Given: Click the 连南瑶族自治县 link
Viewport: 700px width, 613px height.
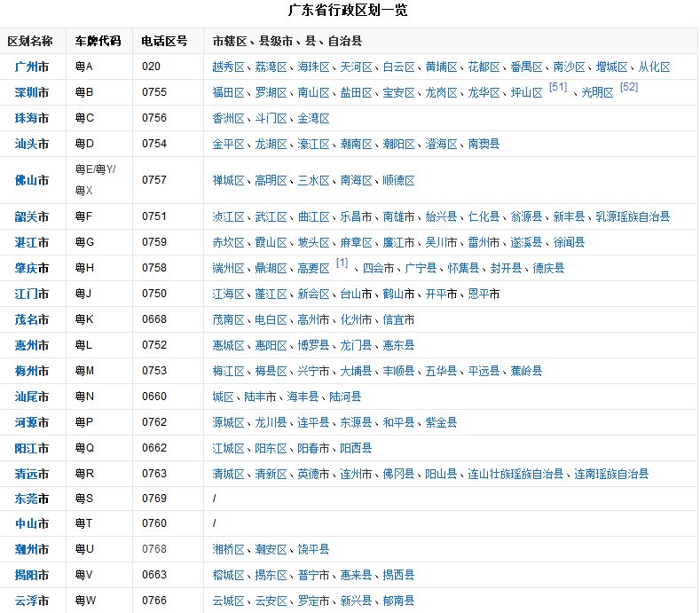Looking at the screenshot, I should point(611,474).
